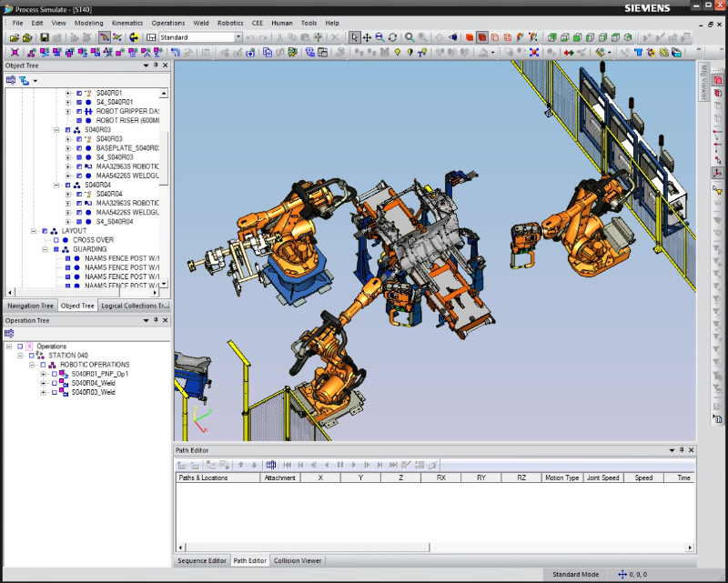Click the Rotate view icon
Image resolution: width=728 pixels, height=583 pixels.
[392, 37]
